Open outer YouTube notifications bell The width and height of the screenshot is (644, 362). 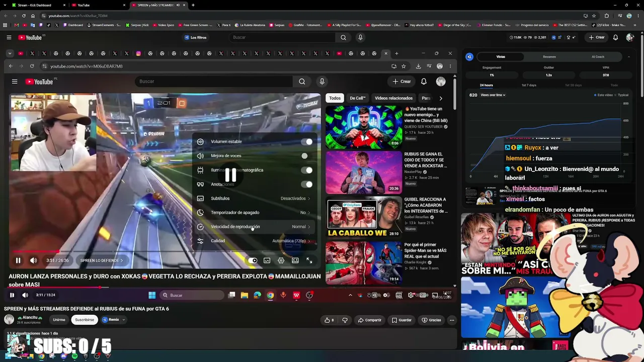(x=615, y=37)
